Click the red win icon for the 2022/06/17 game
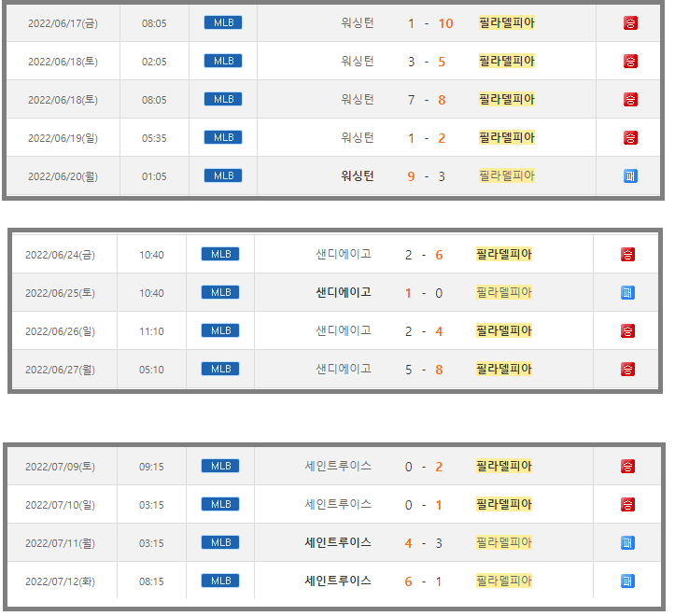The height and width of the screenshot is (616, 675). (x=630, y=22)
